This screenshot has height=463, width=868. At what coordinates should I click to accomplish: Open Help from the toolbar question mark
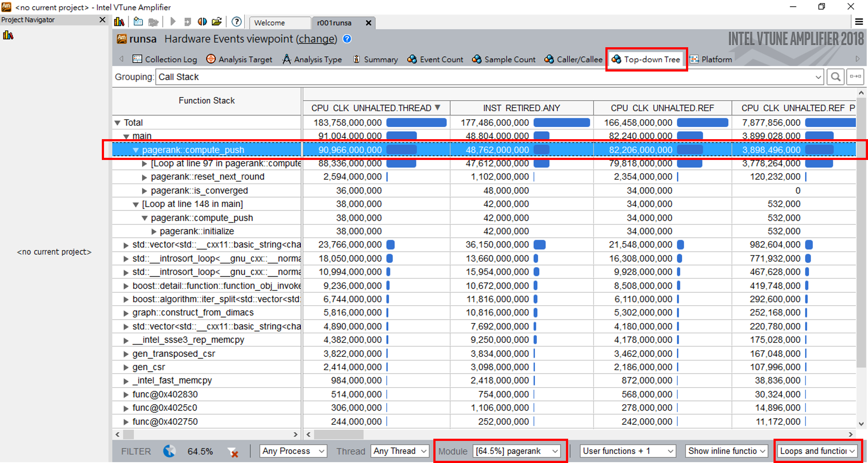point(237,22)
